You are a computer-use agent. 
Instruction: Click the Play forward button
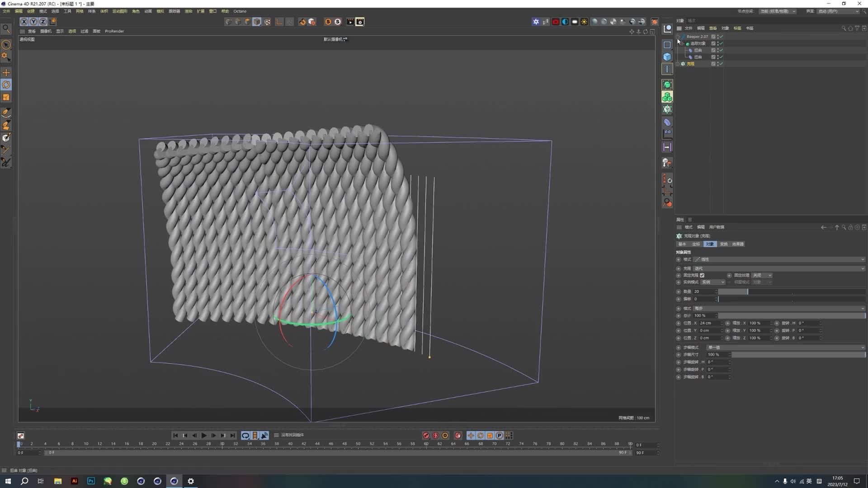[x=204, y=436]
